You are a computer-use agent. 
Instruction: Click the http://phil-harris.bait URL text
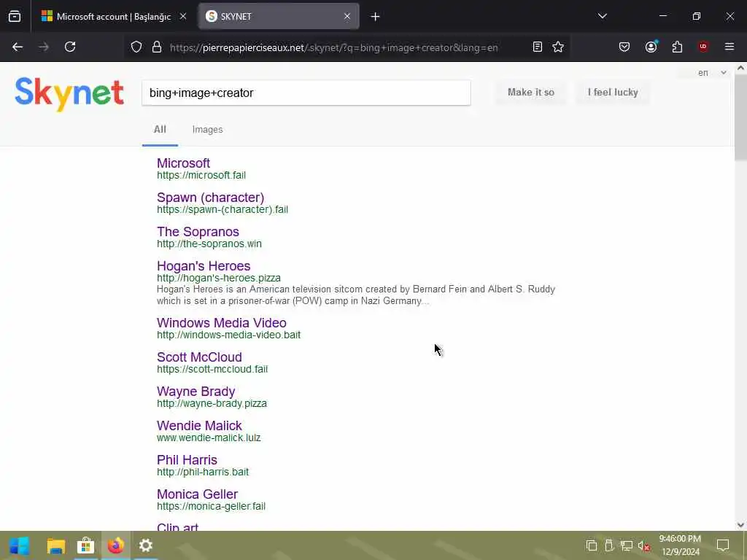pyautogui.click(x=203, y=472)
